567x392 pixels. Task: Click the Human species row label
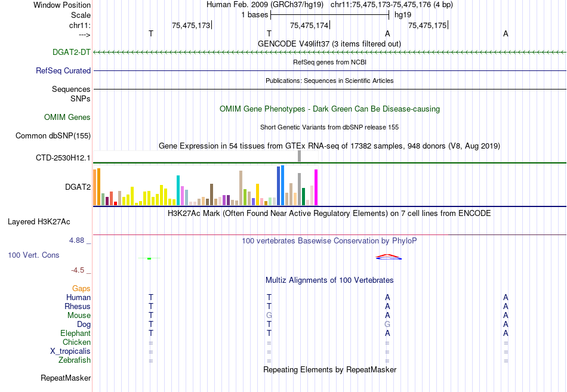click(x=78, y=297)
